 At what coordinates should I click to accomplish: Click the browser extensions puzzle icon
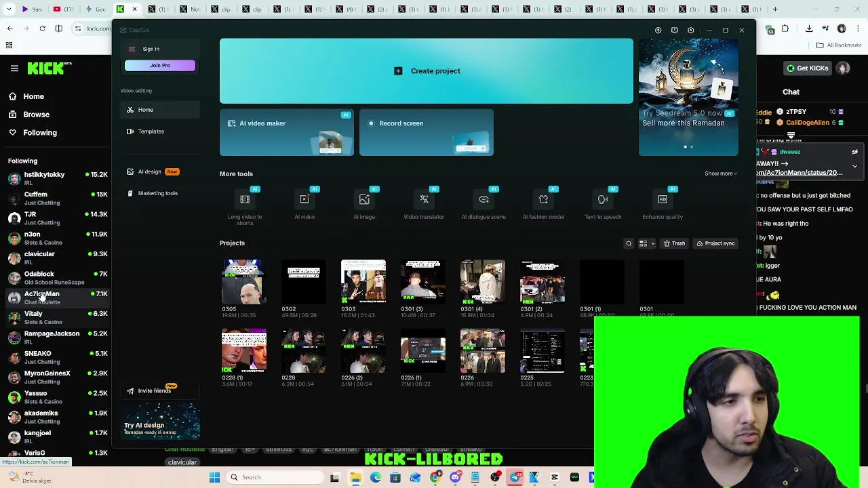pos(785,28)
